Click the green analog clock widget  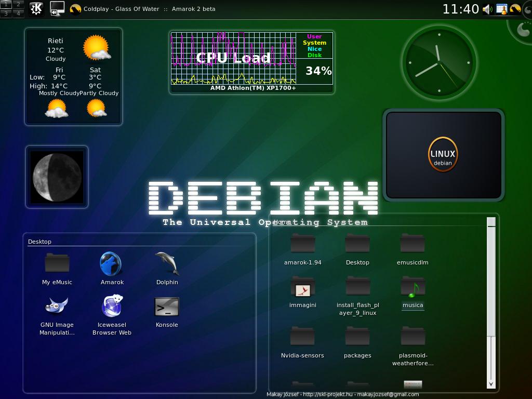click(440, 62)
